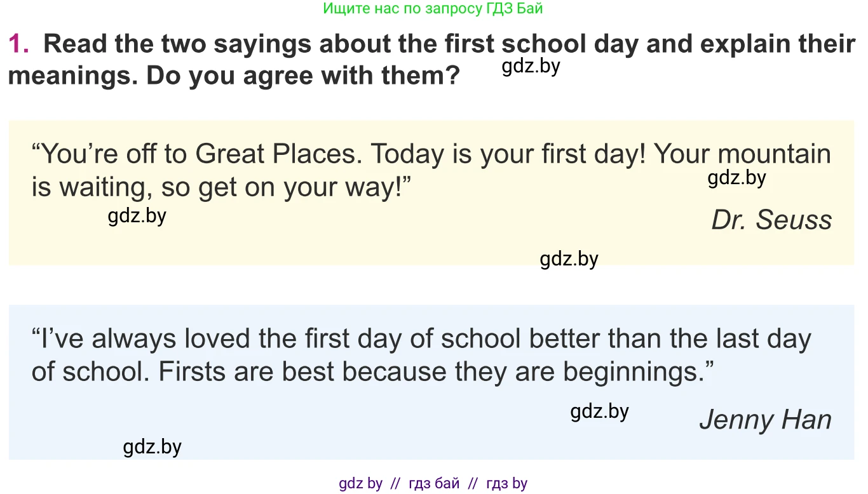The height and width of the screenshot is (494, 868).
Task: Click the "Firsts are best because they are beginnings" sentence
Action: click(436, 371)
